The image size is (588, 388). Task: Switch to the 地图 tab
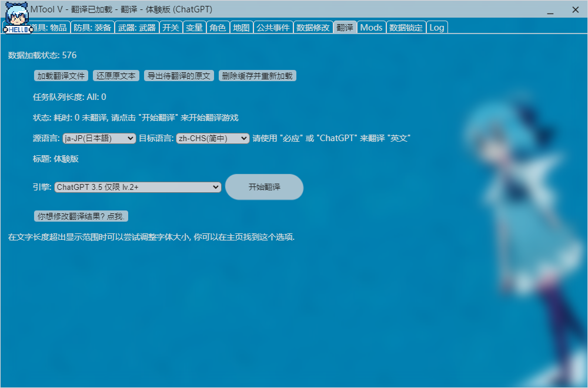pyautogui.click(x=241, y=28)
